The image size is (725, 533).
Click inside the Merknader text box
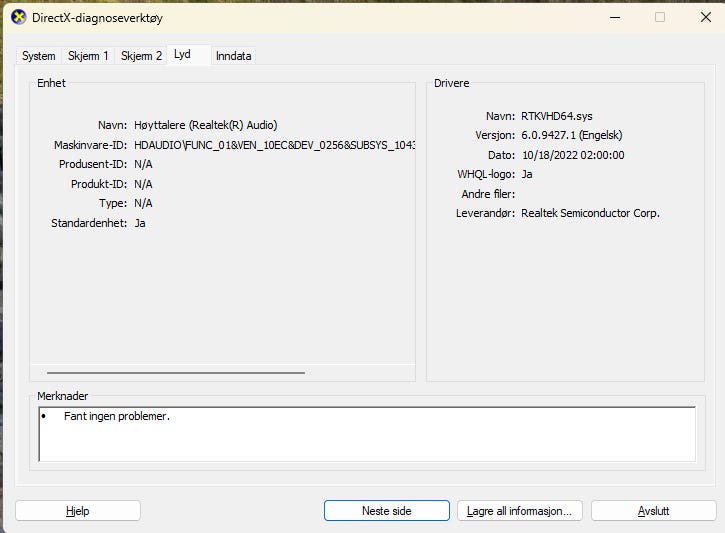click(x=367, y=434)
